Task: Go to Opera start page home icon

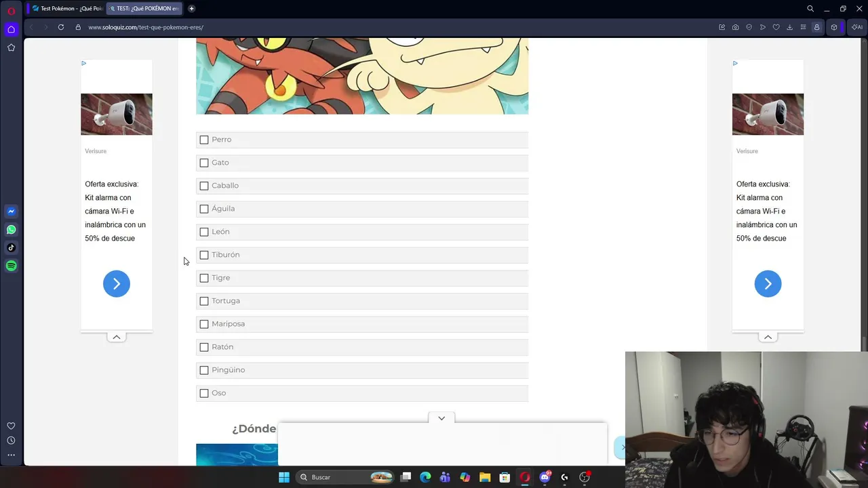Action: 11,29
